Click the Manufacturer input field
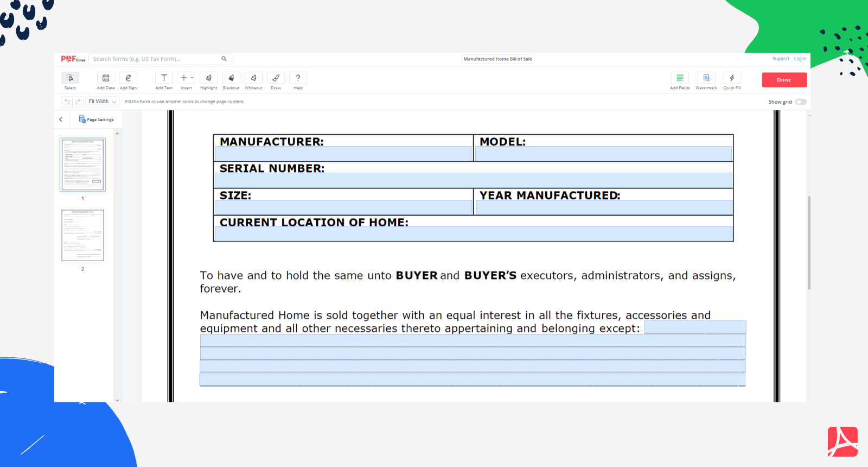This screenshot has height=467, width=868. pos(343,154)
